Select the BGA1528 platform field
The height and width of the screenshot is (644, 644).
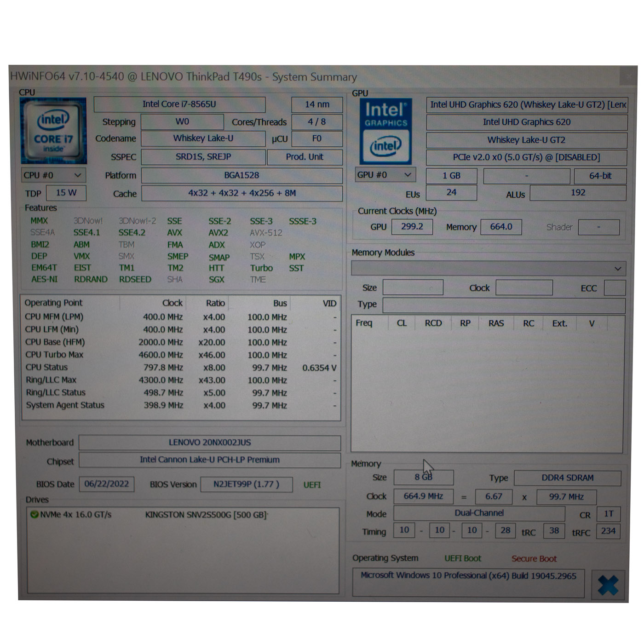coord(241,175)
